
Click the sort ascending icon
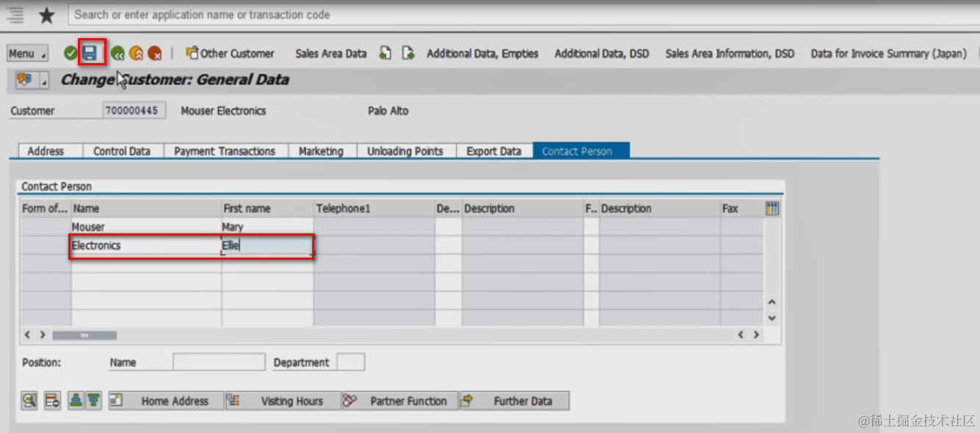pyautogui.click(x=76, y=401)
